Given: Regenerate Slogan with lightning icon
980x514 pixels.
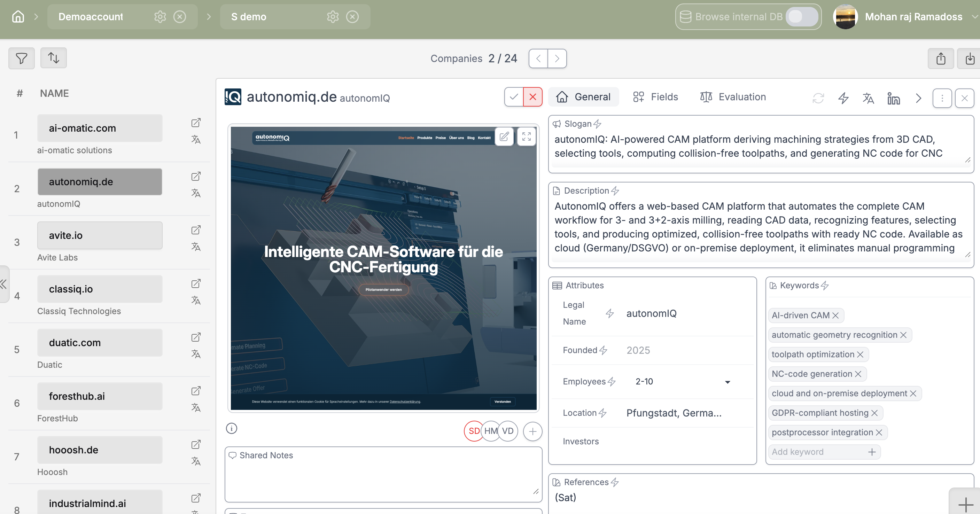Looking at the screenshot, I should point(597,124).
